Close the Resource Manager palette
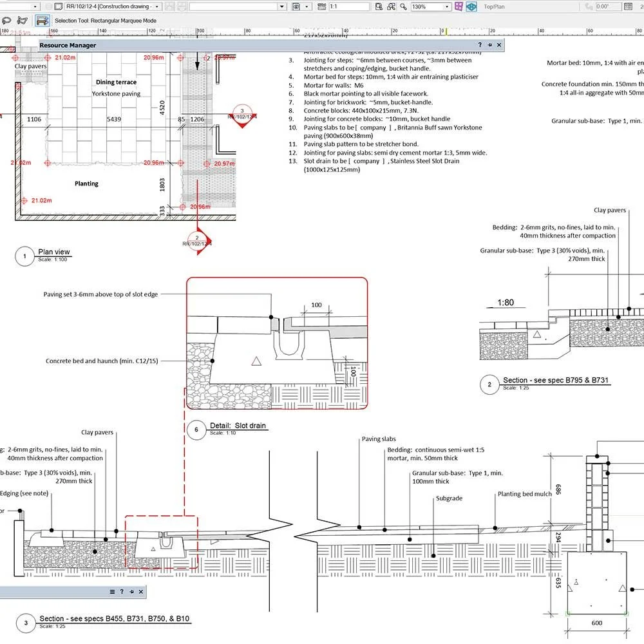The image size is (644, 644). tap(499, 45)
